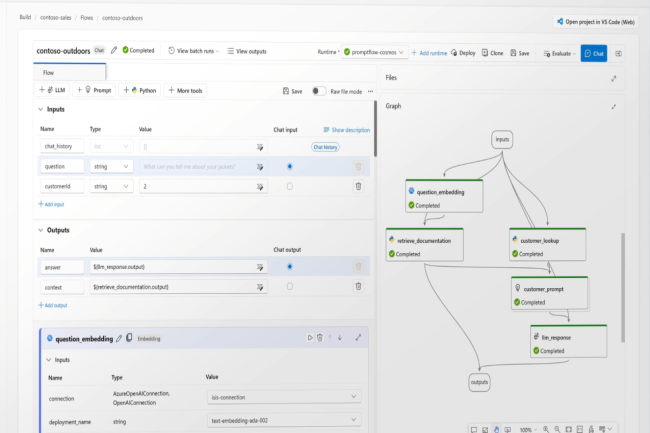This screenshot has width=650, height=433.
Task: Click the pencil icon beside contoso-outdoors title
Action: [x=114, y=50]
